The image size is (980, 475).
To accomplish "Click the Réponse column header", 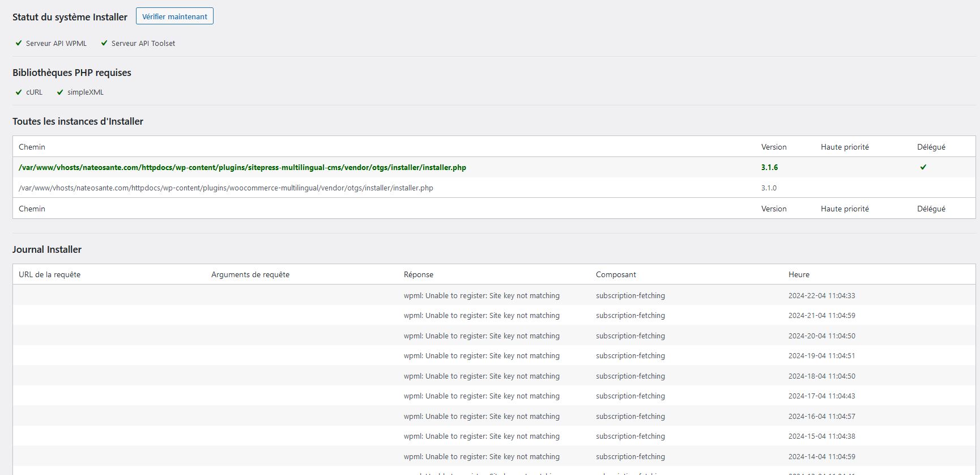I will (419, 274).
